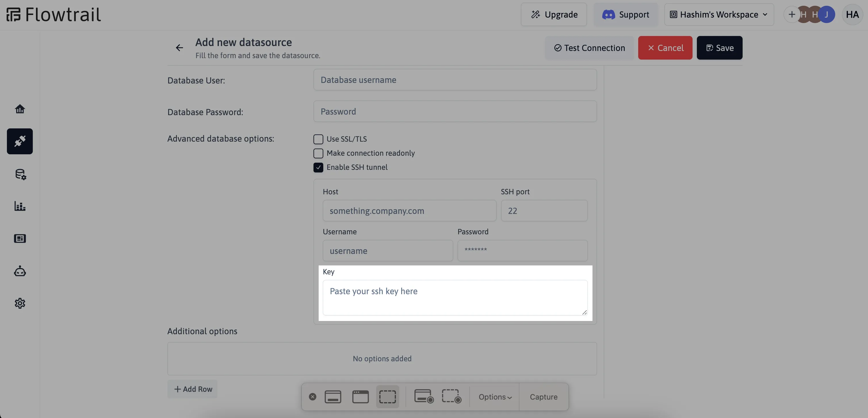Click the Add Row button
868x418 pixels.
(x=192, y=389)
